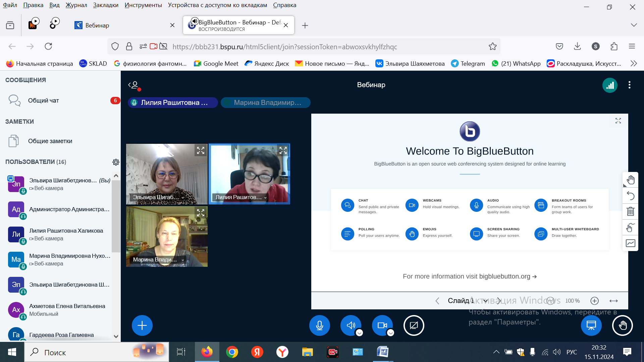Click the raise hand button
This screenshot has width=644, height=362.
pyautogui.click(x=622, y=325)
